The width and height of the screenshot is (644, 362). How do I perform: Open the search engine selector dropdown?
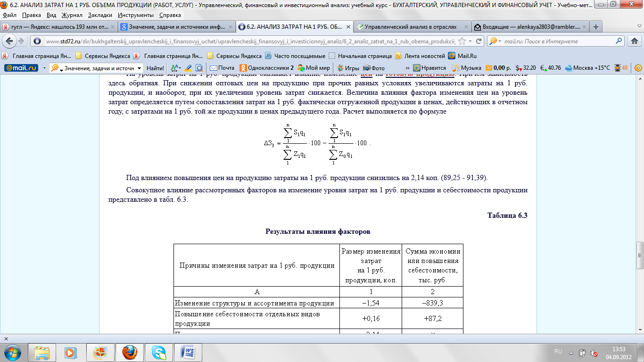[495, 41]
